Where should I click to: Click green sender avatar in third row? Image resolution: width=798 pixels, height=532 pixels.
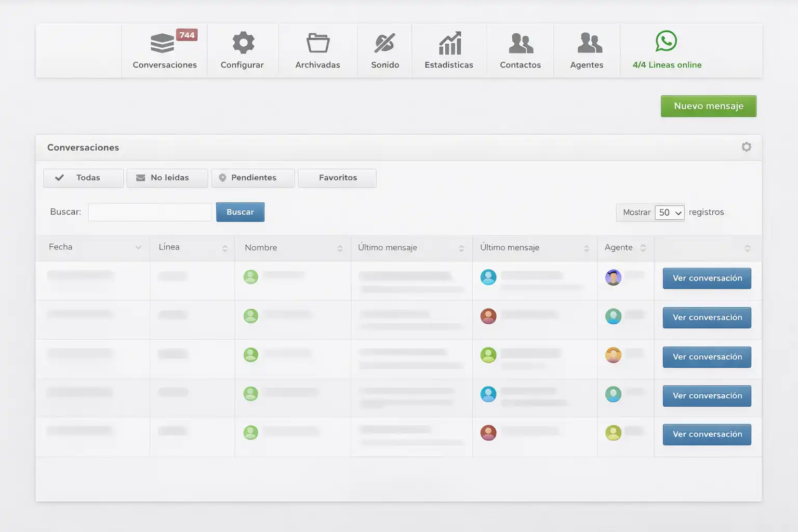(488, 355)
